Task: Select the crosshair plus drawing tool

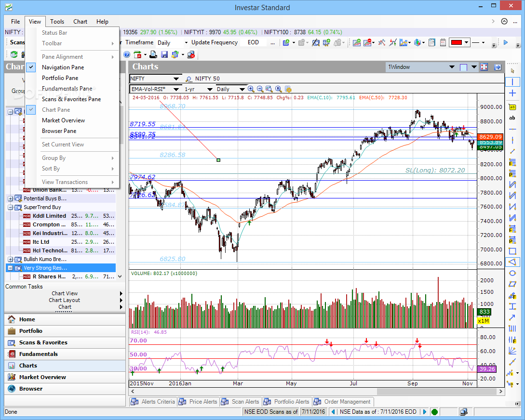Action: [x=512, y=93]
